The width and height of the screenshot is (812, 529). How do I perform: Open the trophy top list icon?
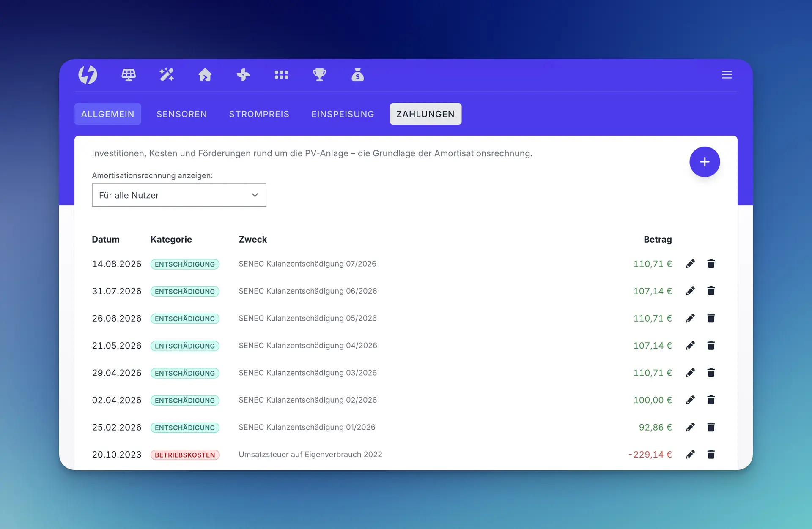coord(319,75)
